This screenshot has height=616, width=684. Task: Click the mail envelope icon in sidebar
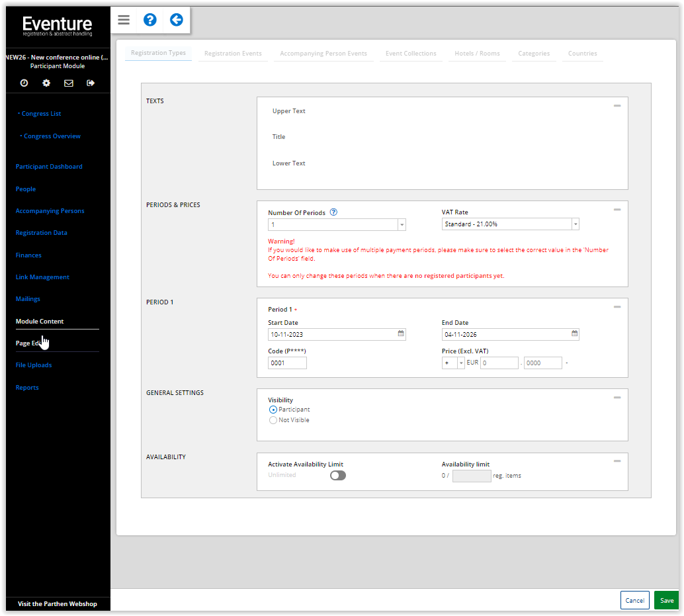[x=68, y=83]
